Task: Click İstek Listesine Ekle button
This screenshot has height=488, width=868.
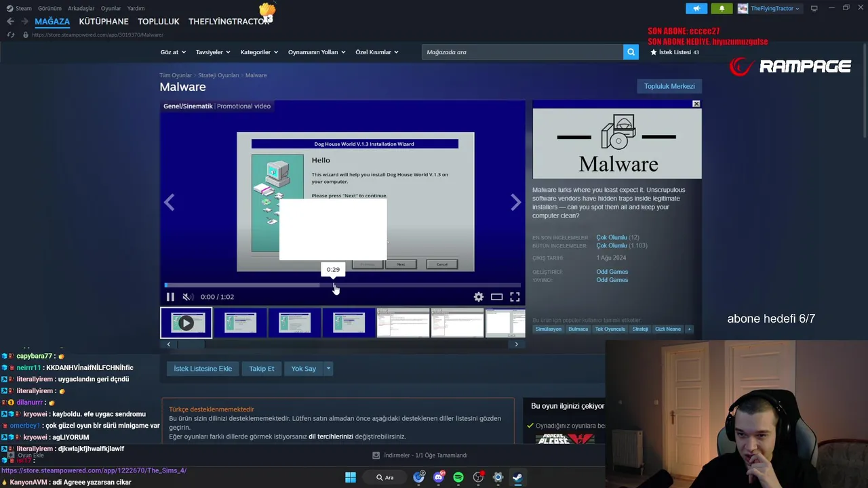Action: click(x=203, y=369)
